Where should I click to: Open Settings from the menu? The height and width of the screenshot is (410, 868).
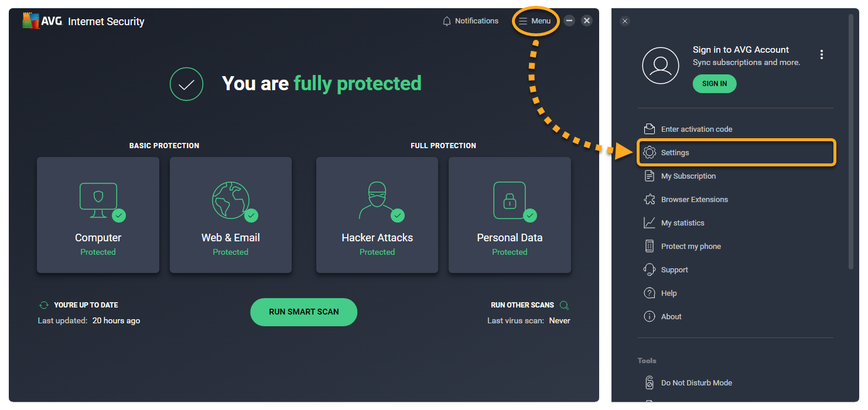[675, 152]
